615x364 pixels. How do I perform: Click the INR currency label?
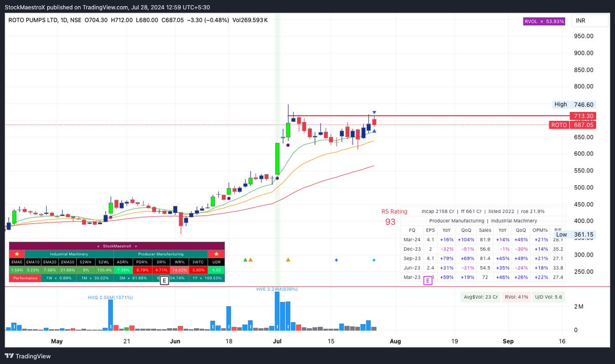[581, 21]
